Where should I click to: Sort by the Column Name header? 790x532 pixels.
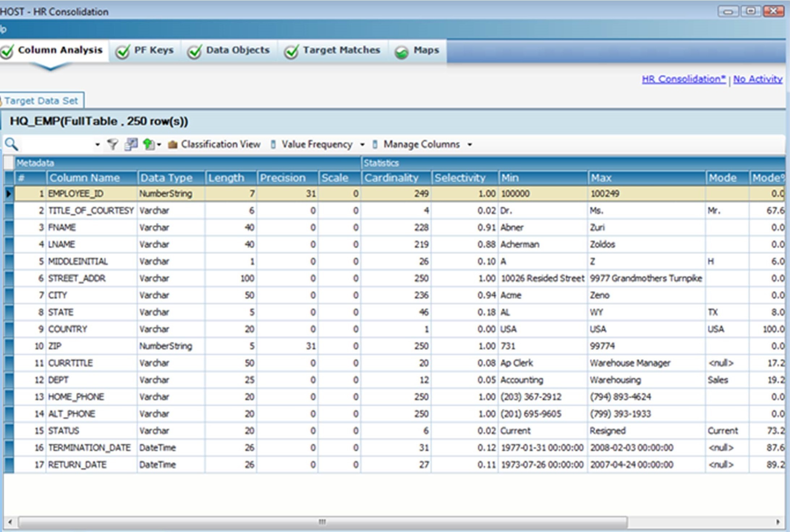[92, 178]
